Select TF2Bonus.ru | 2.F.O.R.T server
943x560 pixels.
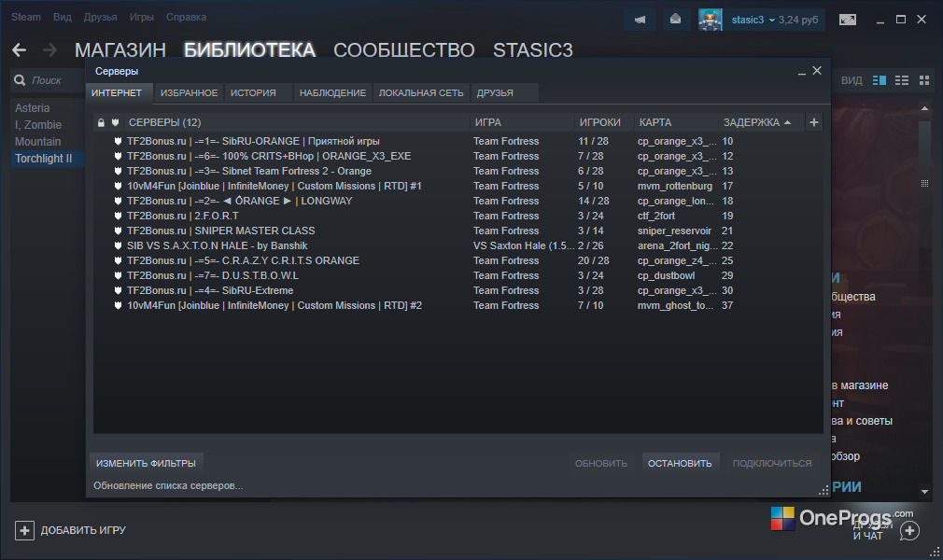[x=458, y=216]
